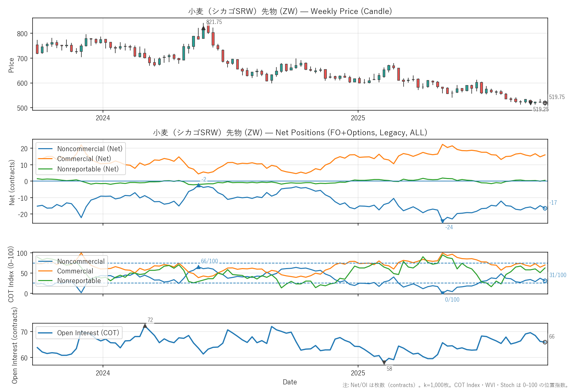Click the 2025 label on the bottom date axis
Image resolution: width=574 pixels, height=392 pixels.
(x=358, y=373)
